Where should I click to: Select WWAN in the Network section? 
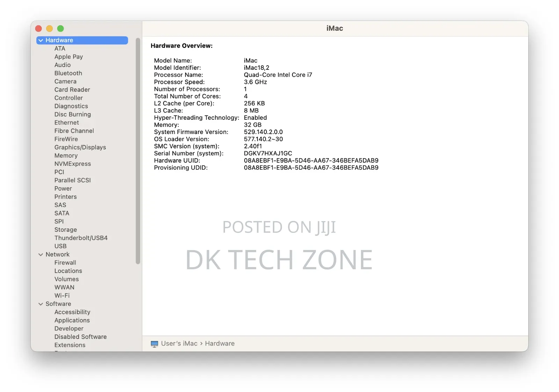(x=64, y=287)
